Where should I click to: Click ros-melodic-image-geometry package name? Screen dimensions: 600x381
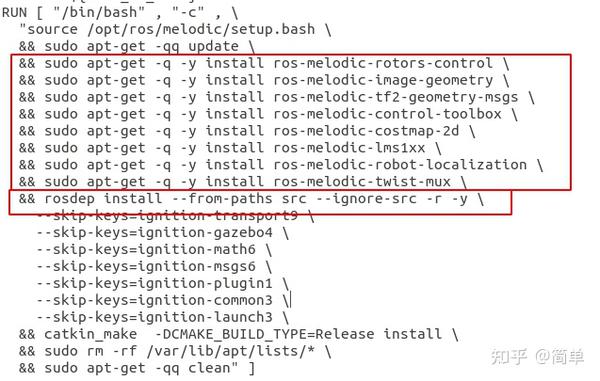point(383,80)
